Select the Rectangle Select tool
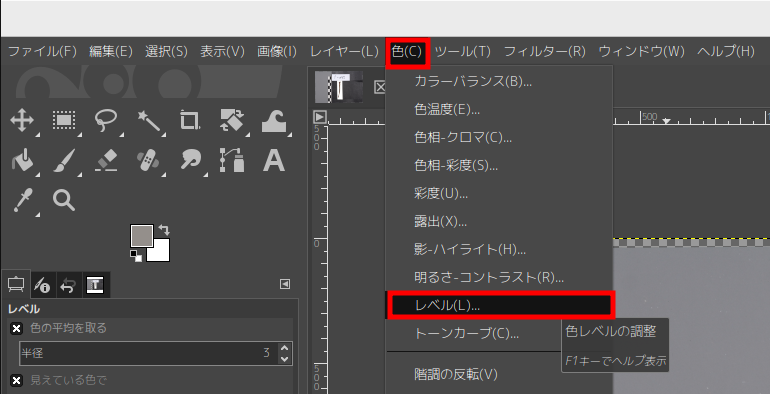The image size is (770, 394). click(64, 120)
